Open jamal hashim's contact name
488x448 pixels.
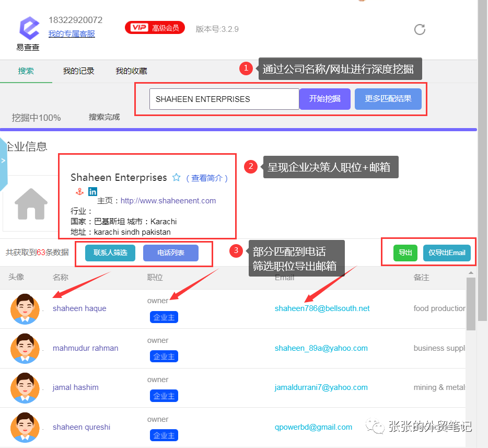coord(75,387)
